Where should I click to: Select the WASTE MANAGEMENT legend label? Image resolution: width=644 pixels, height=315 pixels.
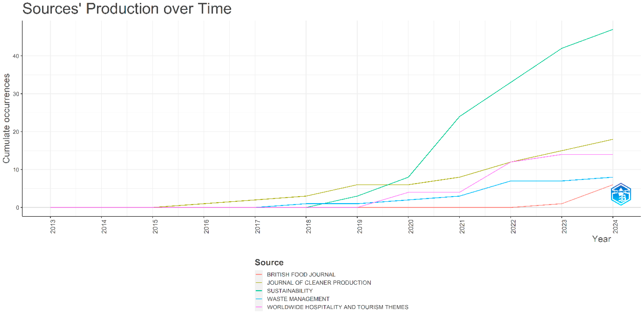coord(298,299)
